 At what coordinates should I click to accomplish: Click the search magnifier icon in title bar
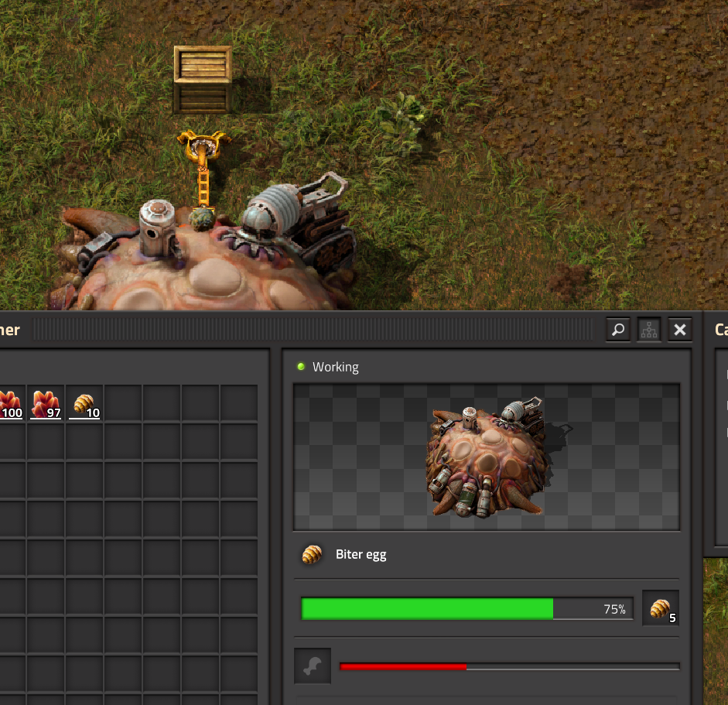point(618,330)
